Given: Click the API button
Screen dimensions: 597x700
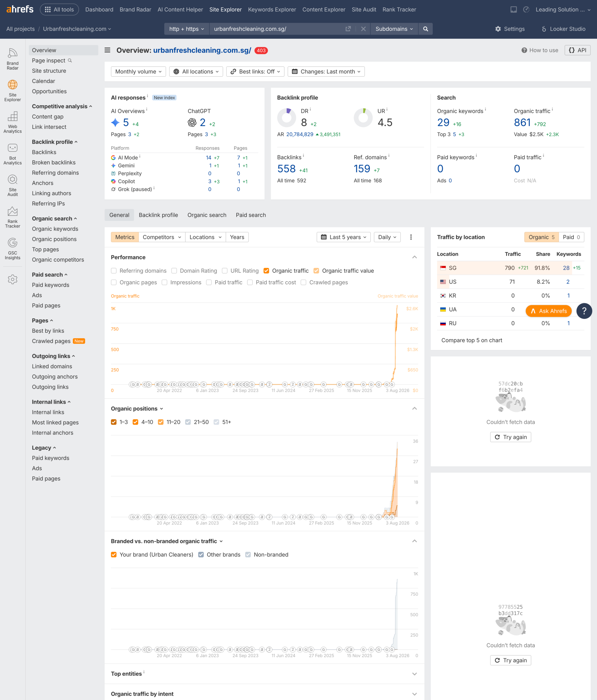Looking at the screenshot, I should click(x=578, y=50).
